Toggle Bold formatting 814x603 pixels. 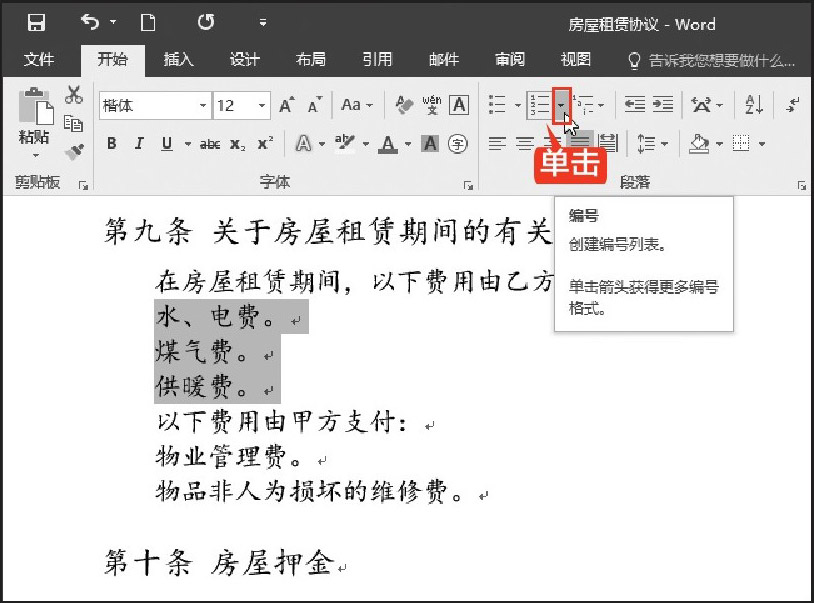(112, 144)
